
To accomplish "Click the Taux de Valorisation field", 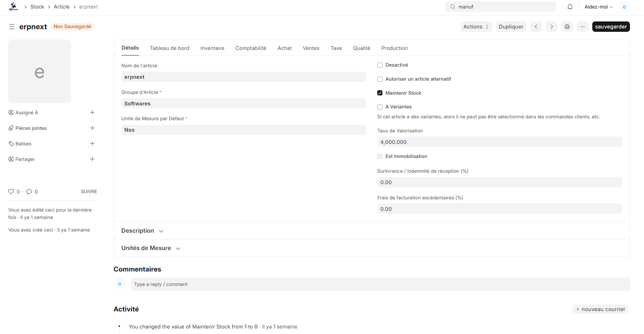I will coord(500,142).
